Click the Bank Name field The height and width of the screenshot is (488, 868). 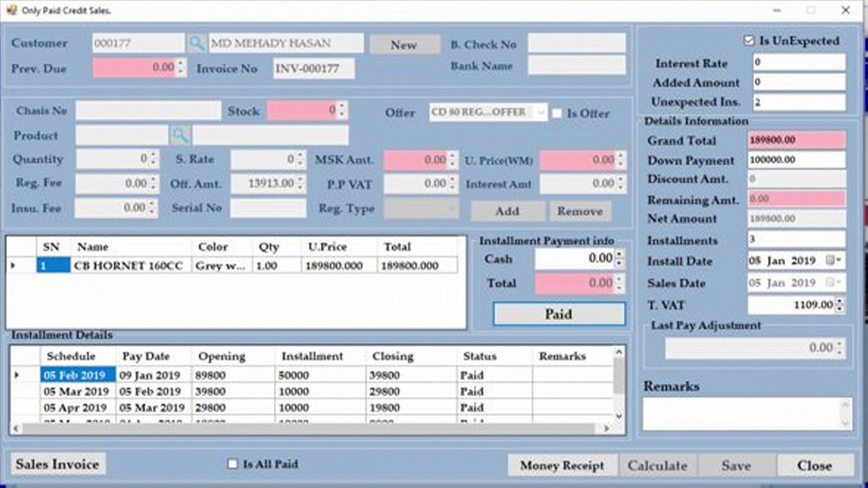(577, 65)
